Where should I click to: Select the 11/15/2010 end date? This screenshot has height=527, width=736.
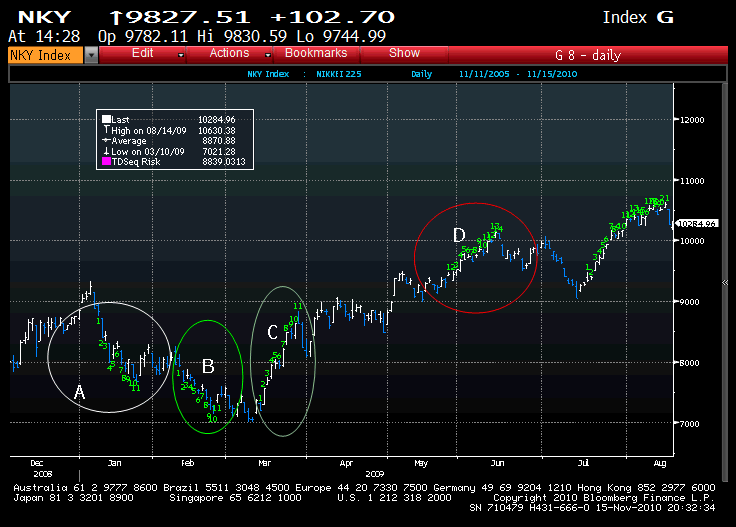click(x=552, y=74)
